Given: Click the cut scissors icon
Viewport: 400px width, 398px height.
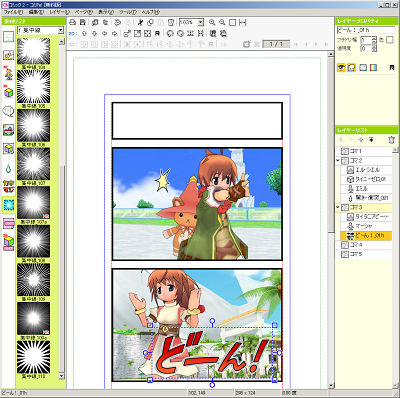Looking at the screenshot, I should point(140,23).
